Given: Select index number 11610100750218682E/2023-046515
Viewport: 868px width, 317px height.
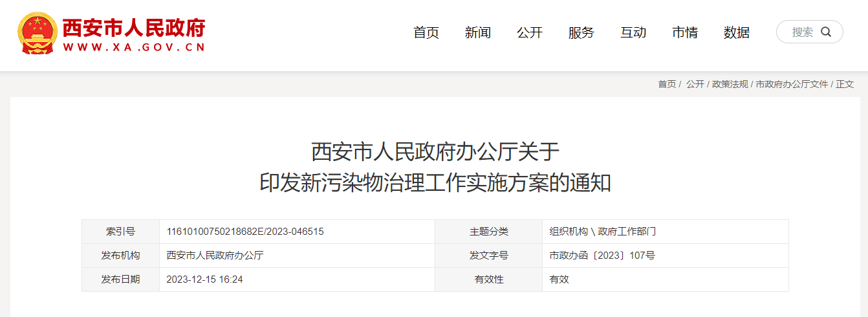Looking at the screenshot, I should coord(245,232).
